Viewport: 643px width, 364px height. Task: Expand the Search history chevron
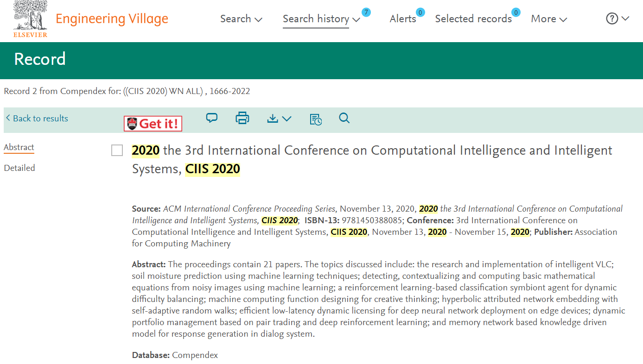point(356,20)
